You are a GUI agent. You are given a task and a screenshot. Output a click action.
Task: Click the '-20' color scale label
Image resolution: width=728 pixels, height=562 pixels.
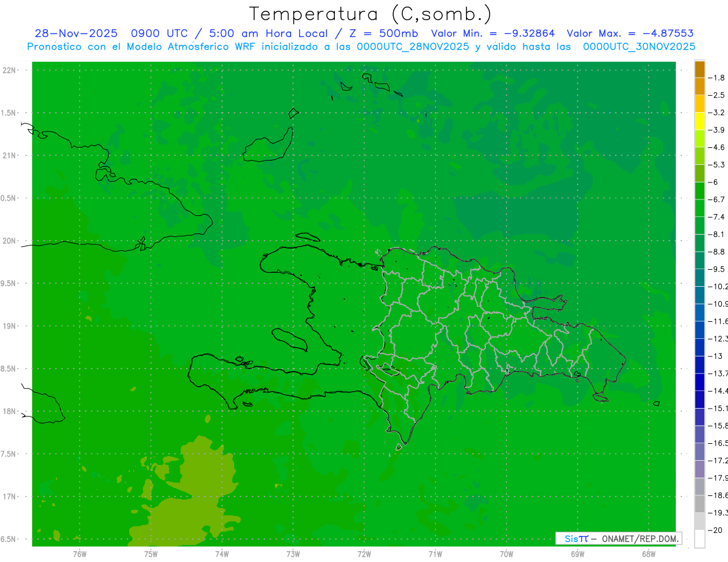click(715, 530)
